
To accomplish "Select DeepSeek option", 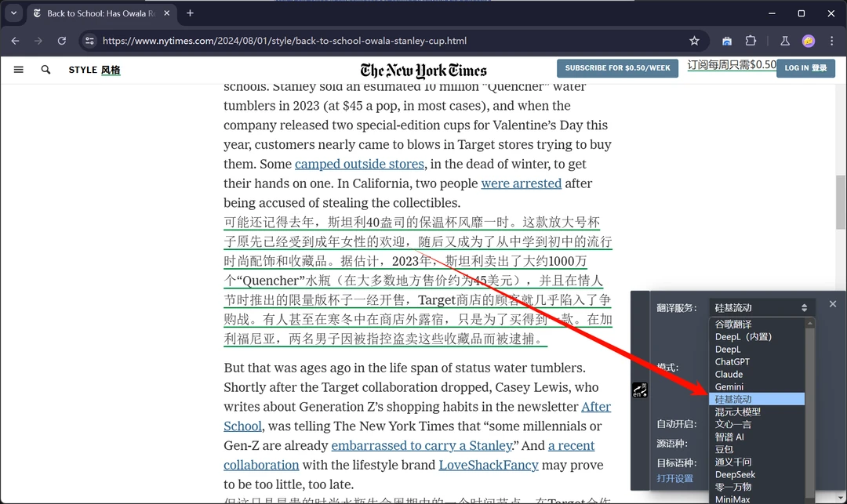I will click(757, 474).
